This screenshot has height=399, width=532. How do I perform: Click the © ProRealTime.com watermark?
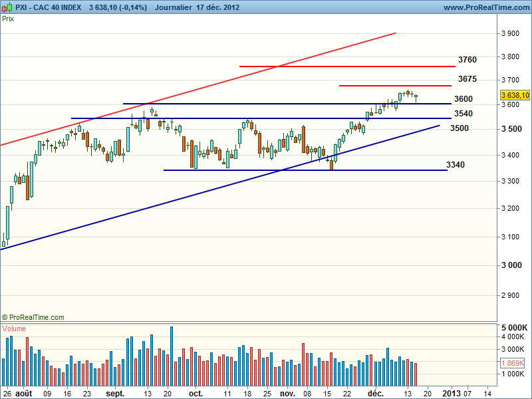tap(33, 317)
